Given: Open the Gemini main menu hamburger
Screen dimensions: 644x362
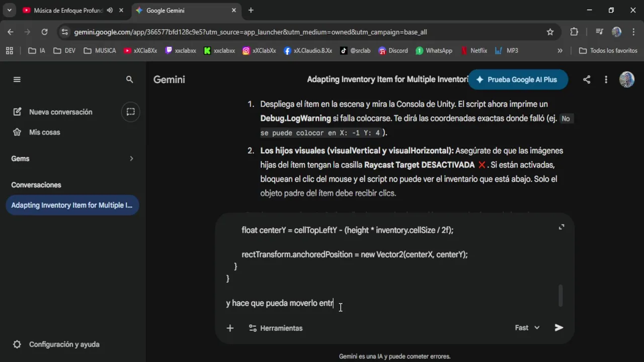Looking at the screenshot, I should pyautogui.click(x=17, y=79).
